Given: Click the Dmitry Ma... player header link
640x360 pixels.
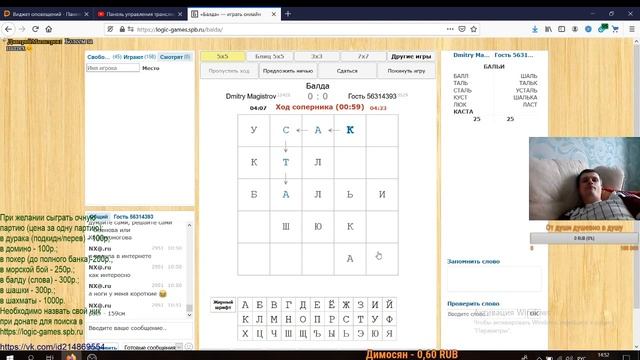Looking at the screenshot, I should [471, 55].
